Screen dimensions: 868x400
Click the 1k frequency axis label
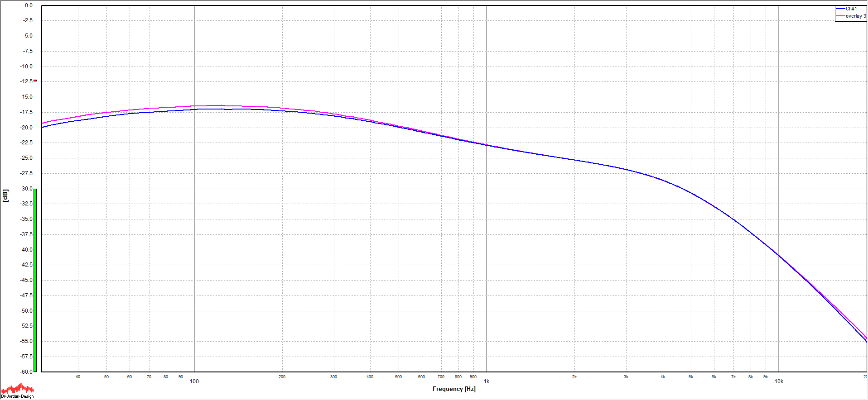click(x=487, y=381)
